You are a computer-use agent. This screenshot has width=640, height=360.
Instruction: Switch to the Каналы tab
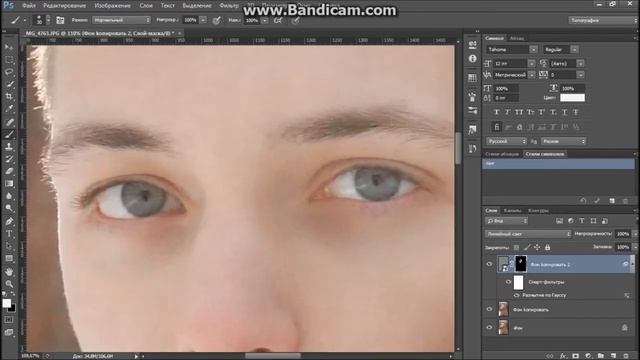click(x=512, y=211)
